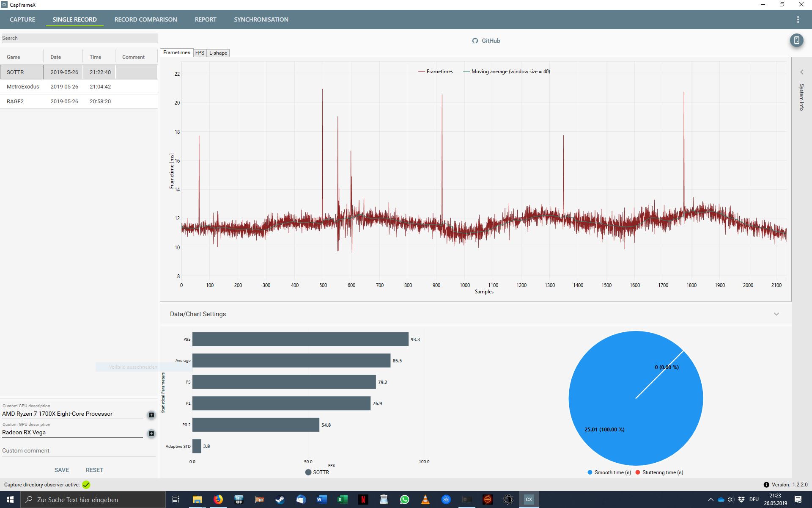Click the GitHub link
The image size is (812, 508).
click(486, 41)
